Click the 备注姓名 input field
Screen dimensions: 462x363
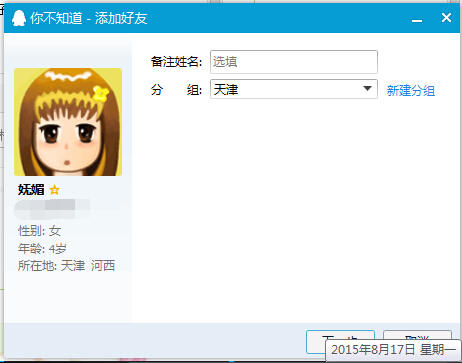(294, 62)
